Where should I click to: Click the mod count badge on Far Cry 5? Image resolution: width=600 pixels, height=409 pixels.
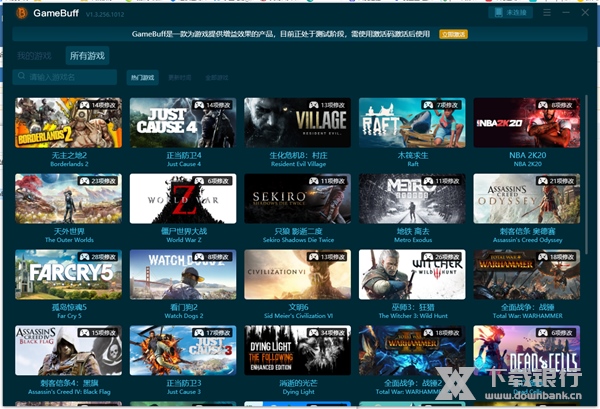pos(98,257)
